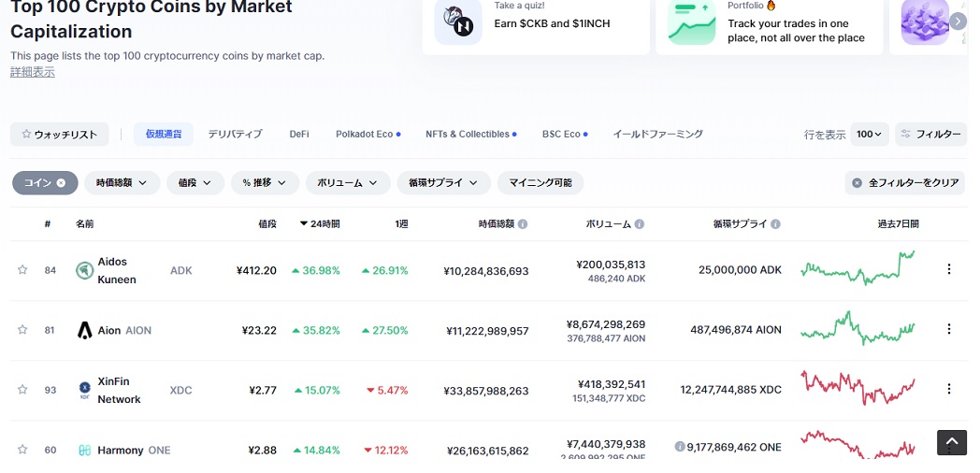Open the フィルター filter panel
Screen dimensions: 980x473
[931, 135]
